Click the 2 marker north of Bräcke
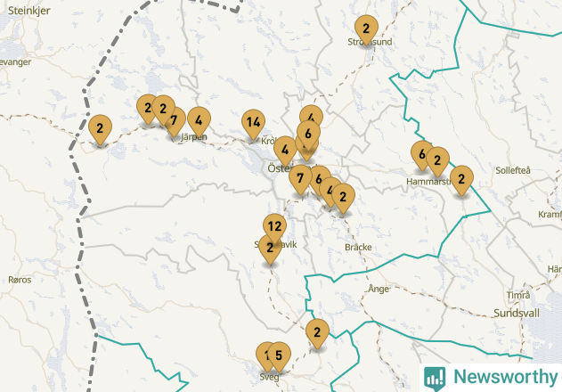This screenshot has height=392, width=562. click(343, 198)
